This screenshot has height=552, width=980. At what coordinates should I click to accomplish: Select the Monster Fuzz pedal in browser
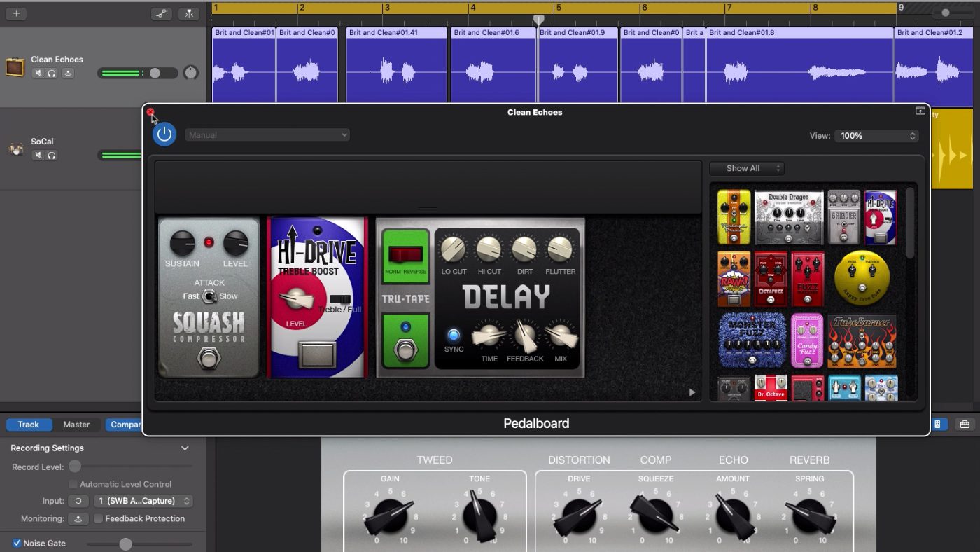coord(752,340)
